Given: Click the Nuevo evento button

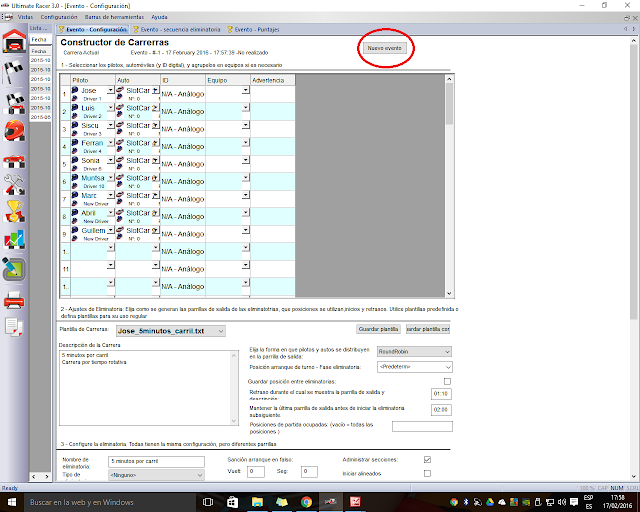Looking at the screenshot, I should click(384, 48).
